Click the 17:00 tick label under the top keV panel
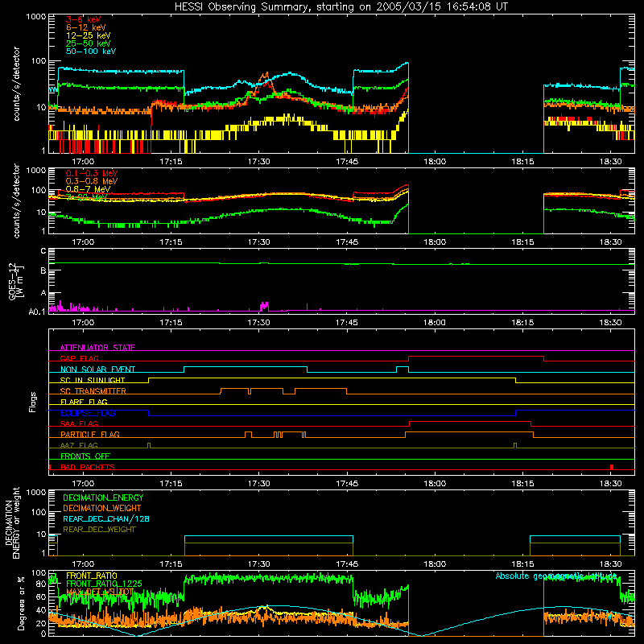Image resolution: width=644 pixels, height=644 pixels. (83, 162)
